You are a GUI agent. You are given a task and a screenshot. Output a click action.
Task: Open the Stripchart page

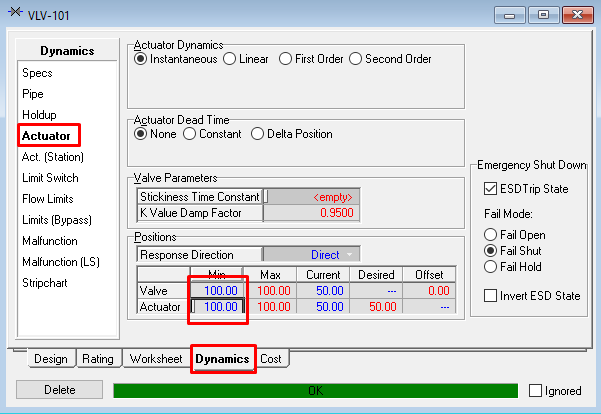click(45, 283)
